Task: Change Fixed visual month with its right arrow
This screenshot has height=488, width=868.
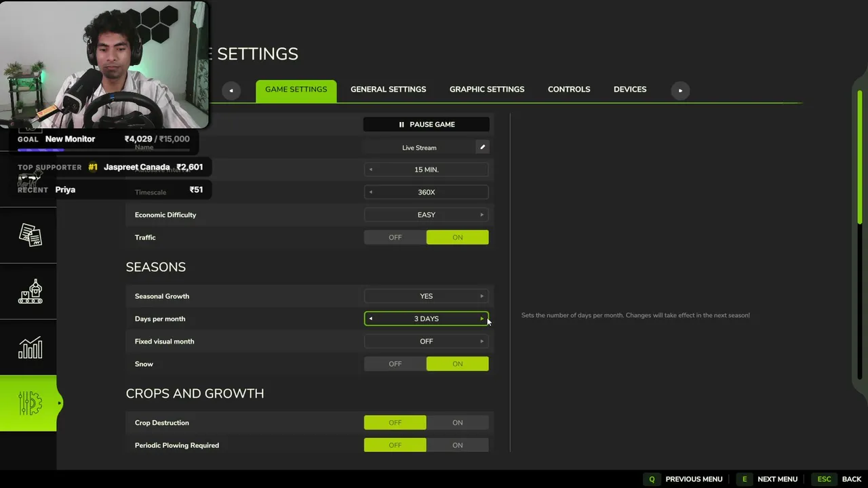Action: pos(482,342)
